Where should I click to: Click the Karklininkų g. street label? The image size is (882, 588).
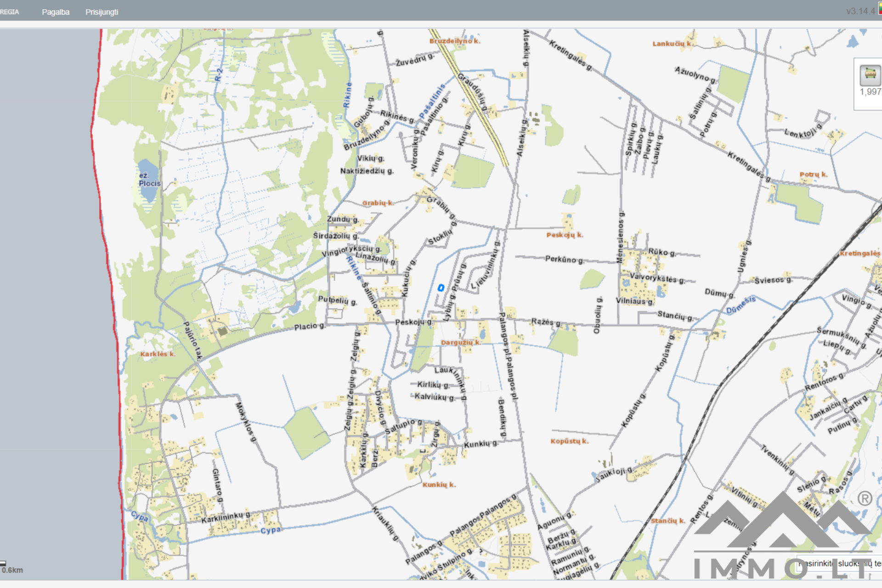(x=226, y=517)
